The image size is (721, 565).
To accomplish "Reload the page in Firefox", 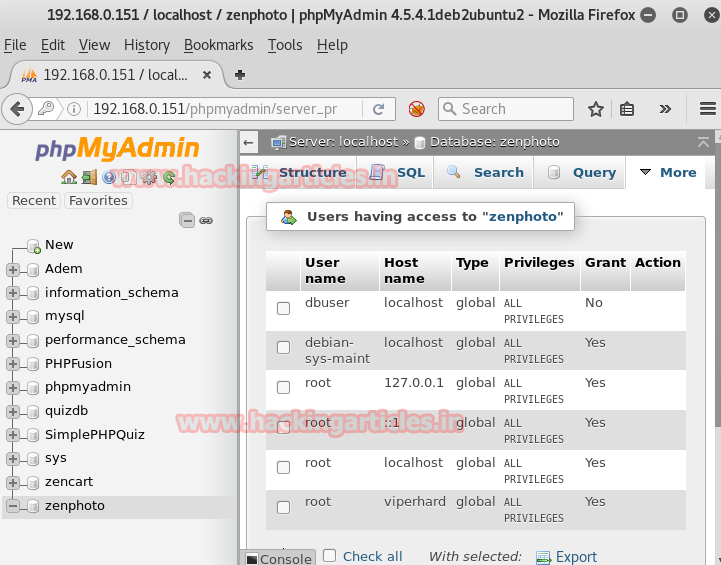I will coord(378,109).
